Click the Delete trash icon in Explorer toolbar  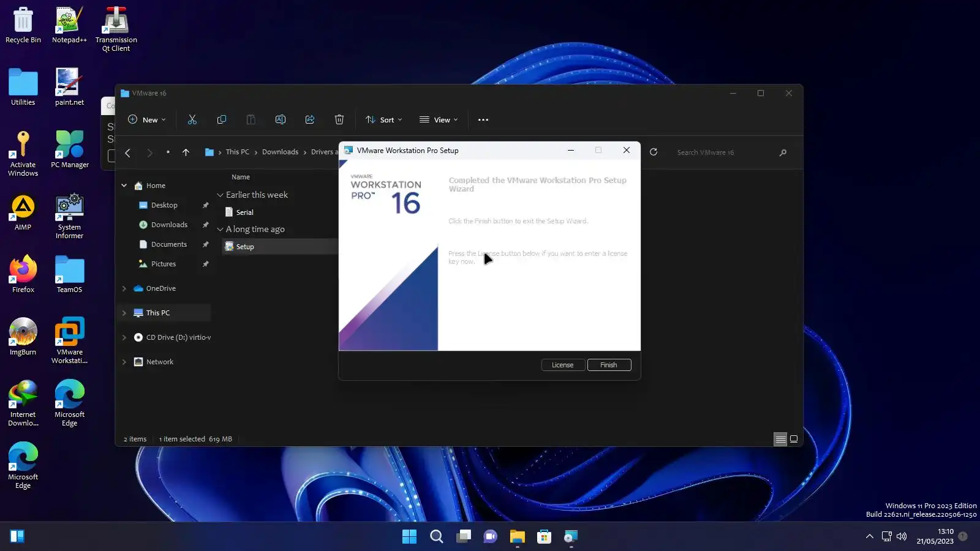[339, 120]
